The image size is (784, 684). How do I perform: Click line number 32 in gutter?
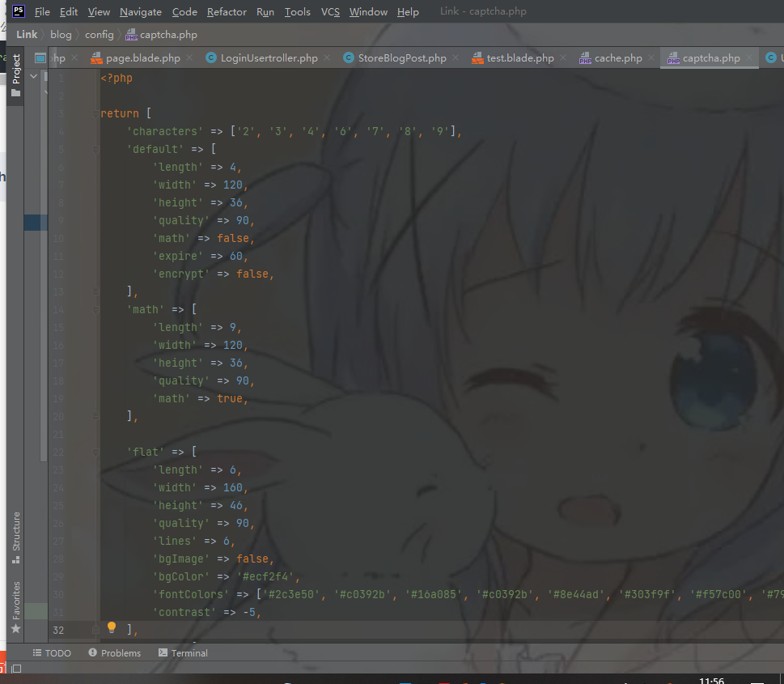pos(58,630)
